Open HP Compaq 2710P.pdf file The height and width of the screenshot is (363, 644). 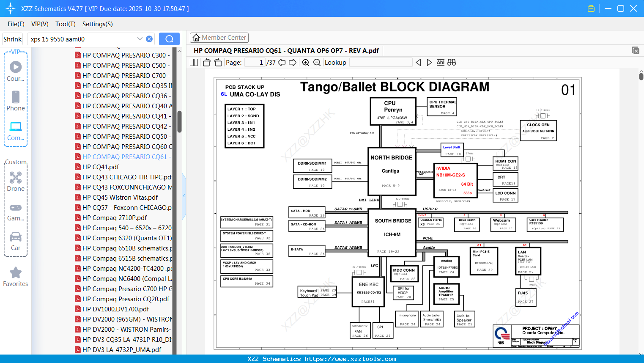(x=111, y=217)
